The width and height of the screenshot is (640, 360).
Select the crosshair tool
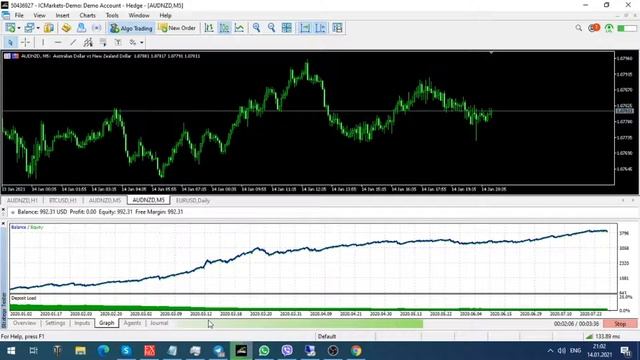coord(25,42)
